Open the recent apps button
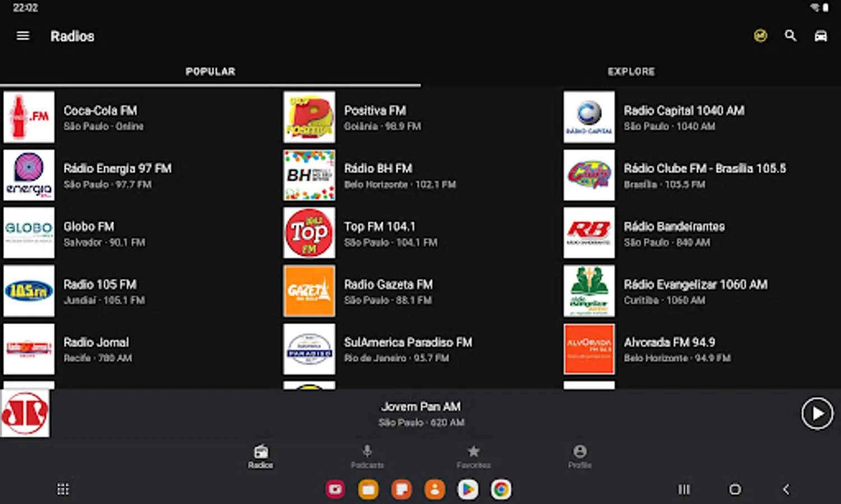Screen dimensions: 841x504 684,489
